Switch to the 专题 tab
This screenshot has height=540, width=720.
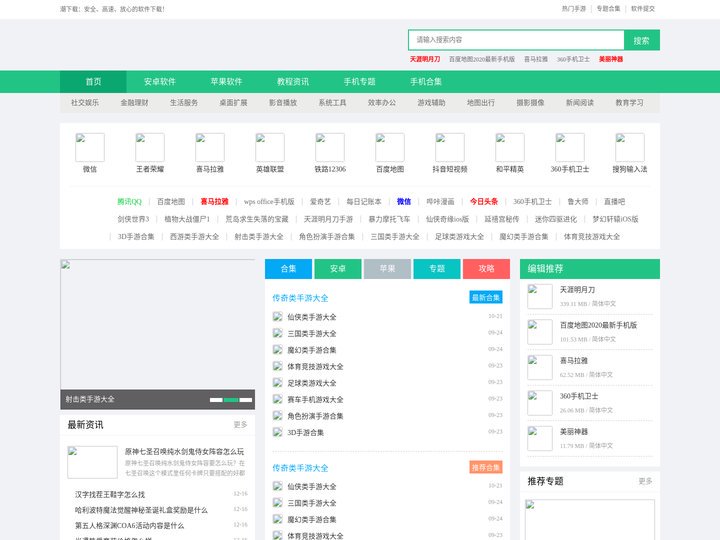click(x=437, y=269)
